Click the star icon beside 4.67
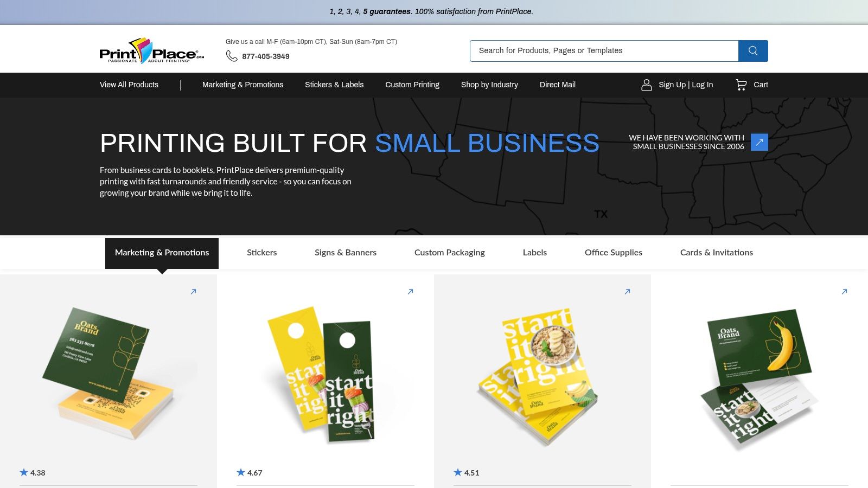 (x=241, y=472)
